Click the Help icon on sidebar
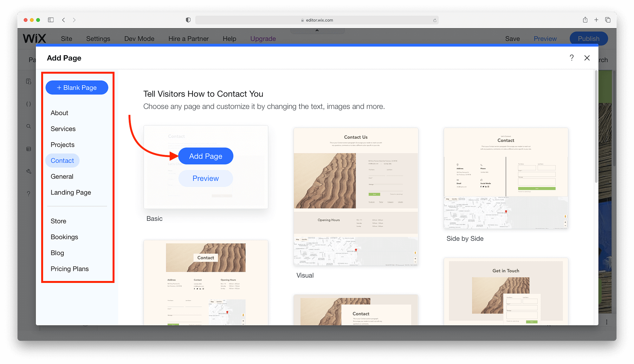Viewport: 634px width, 364px height. (x=28, y=194)
